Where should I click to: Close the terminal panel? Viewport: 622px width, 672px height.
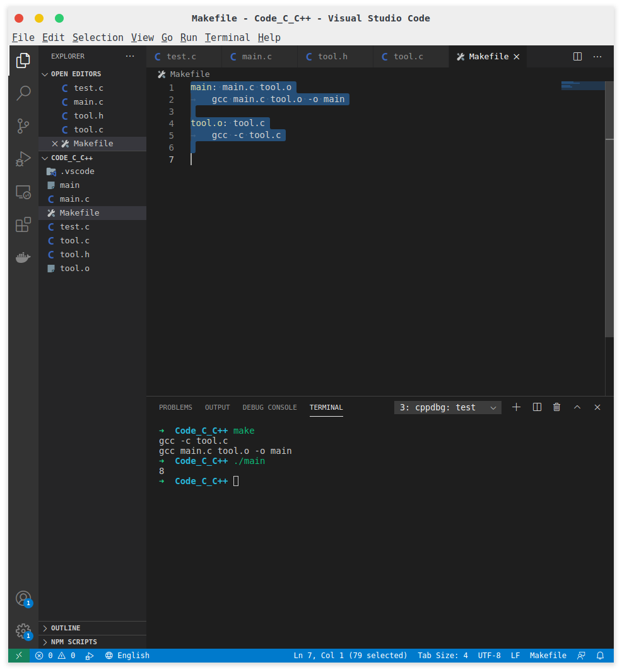[597, 407]
